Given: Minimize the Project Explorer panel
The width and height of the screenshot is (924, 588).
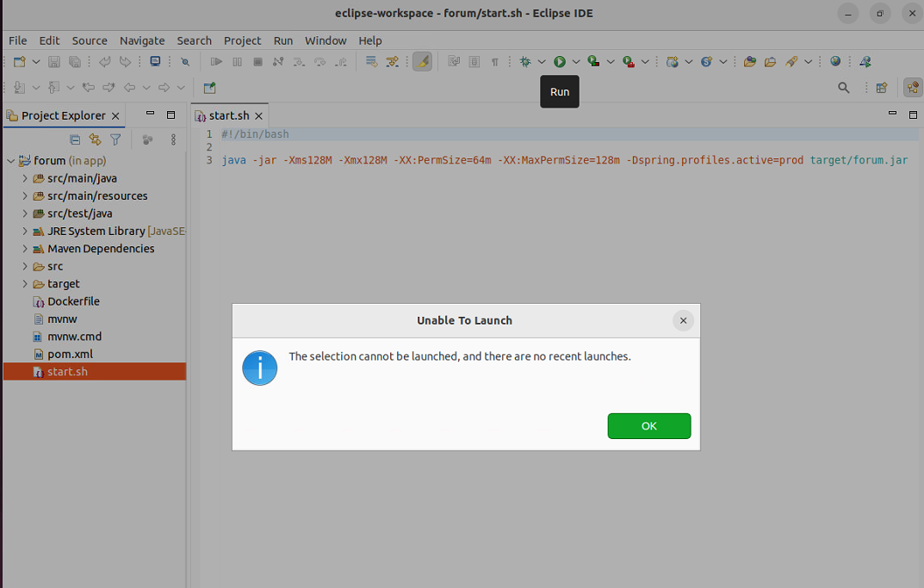Looking at the screenshot, I should tap(150, 114).
